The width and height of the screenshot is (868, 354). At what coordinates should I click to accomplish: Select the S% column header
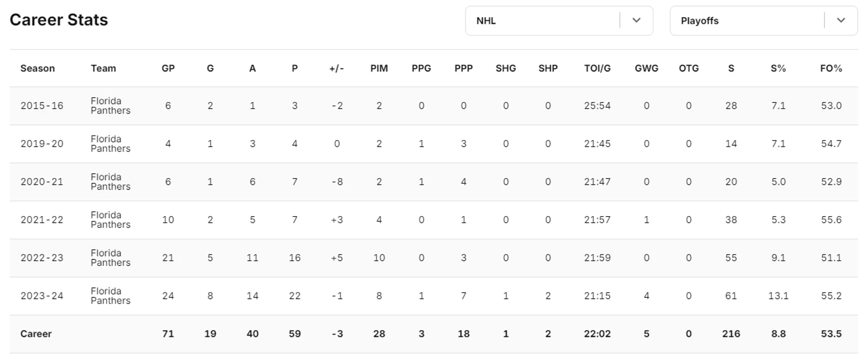coord(778,68)
